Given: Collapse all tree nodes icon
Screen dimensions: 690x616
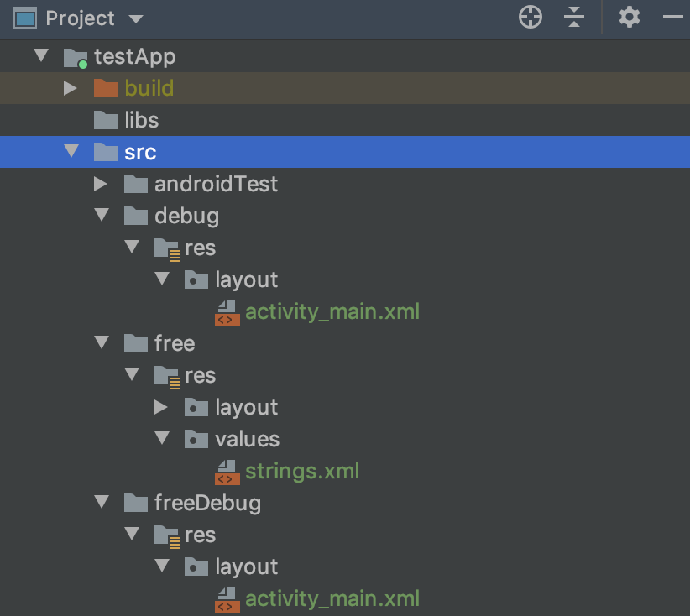Looking at the screenshot, I should 574,18.
